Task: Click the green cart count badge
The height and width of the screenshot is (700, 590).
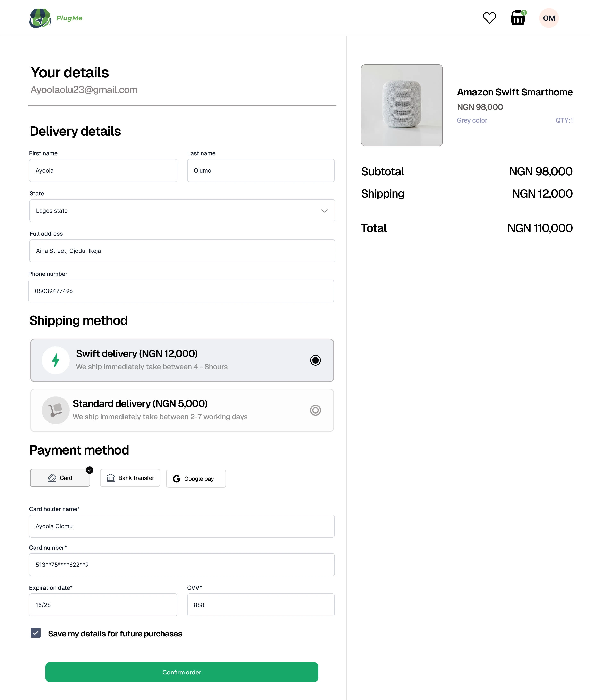Action: [x=524, y=13]
